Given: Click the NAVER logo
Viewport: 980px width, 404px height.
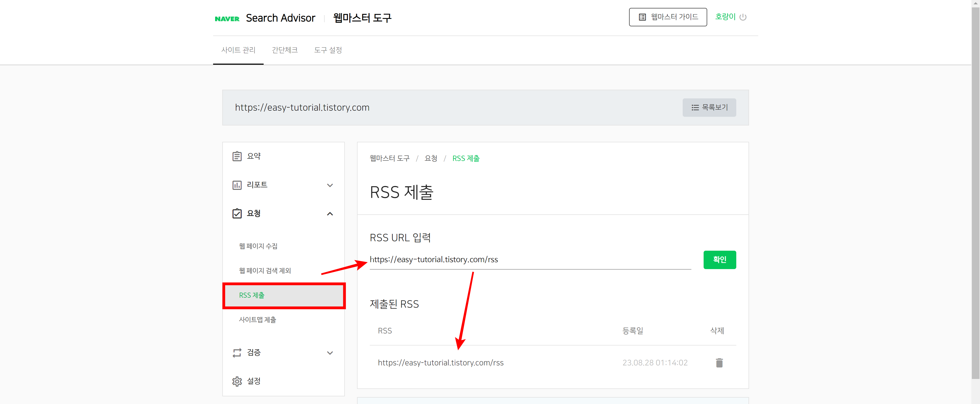Looking at the screenshot, I should click(x=227, y=18).
